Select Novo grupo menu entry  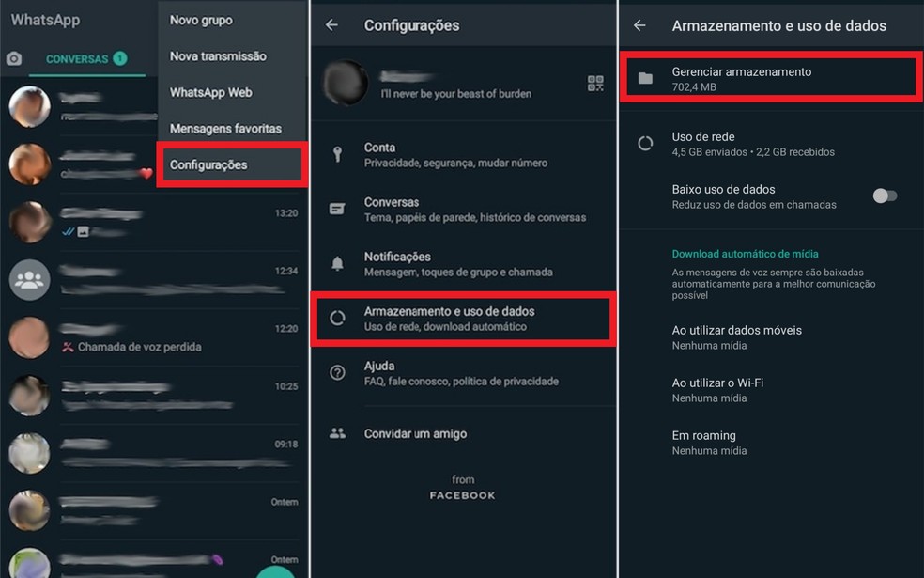point(201,20)
